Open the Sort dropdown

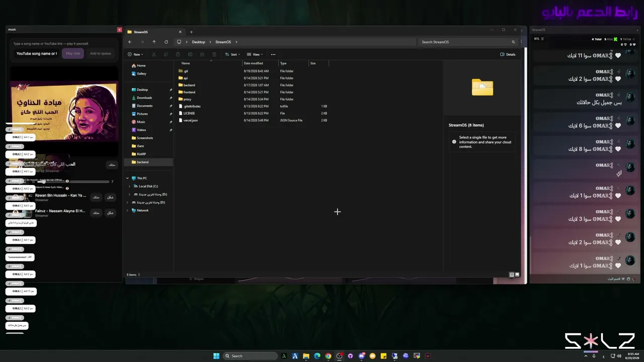coord(232,54)
